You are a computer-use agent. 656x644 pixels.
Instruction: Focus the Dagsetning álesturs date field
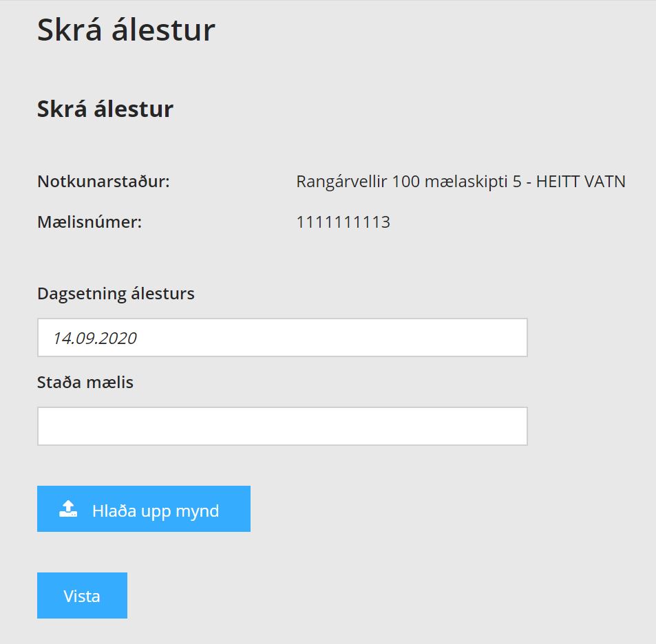282,337
